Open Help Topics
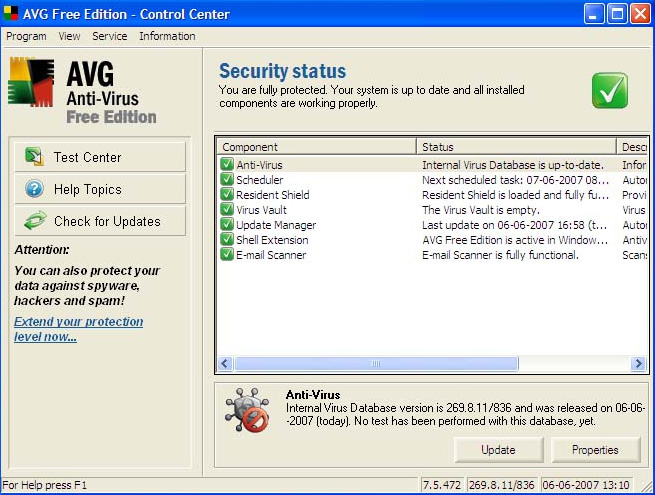 (100, 189)
